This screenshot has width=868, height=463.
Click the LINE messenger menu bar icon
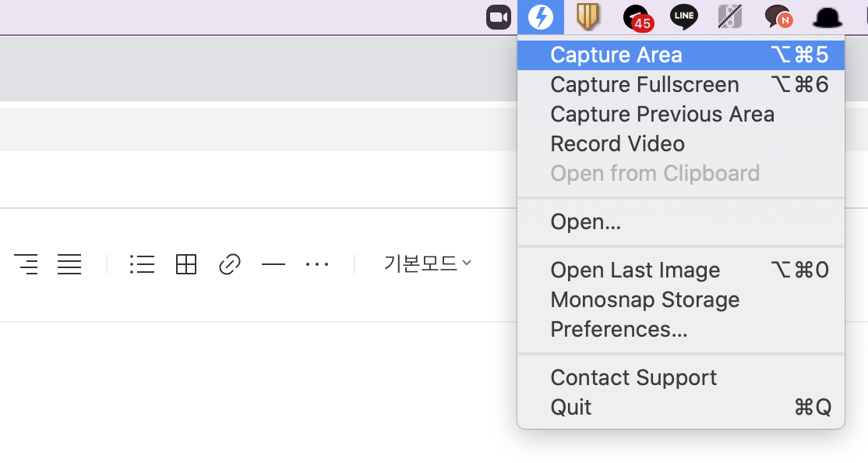coord(683,16)
